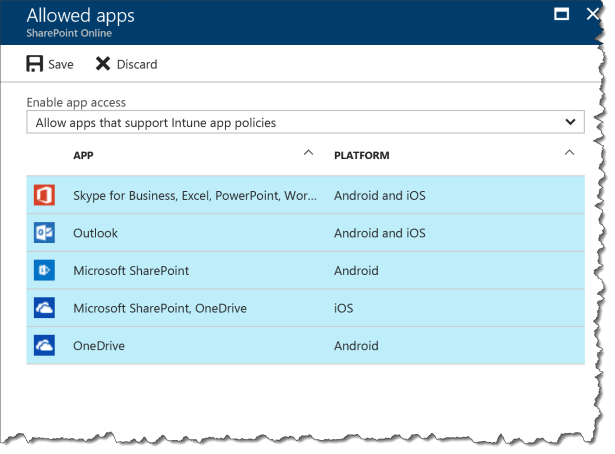Click the Save button label

coord(61,64)
